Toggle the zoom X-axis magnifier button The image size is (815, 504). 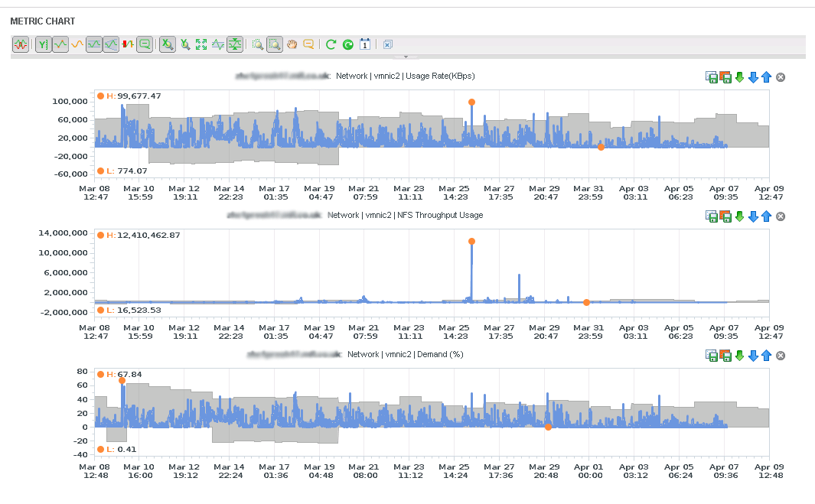tap(167, 45)
